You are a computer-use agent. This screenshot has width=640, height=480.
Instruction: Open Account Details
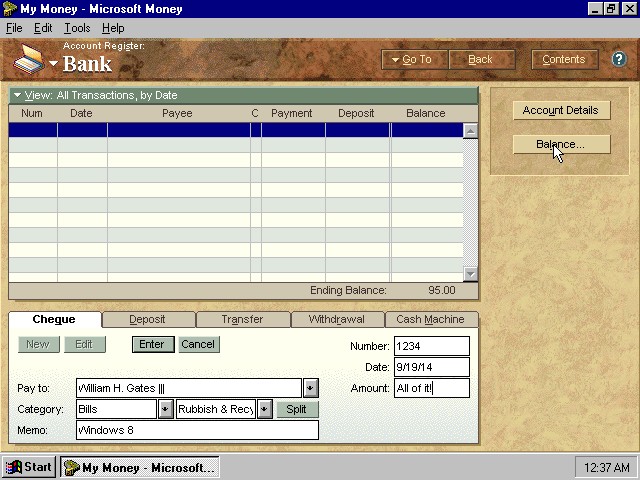click(560, 110)
